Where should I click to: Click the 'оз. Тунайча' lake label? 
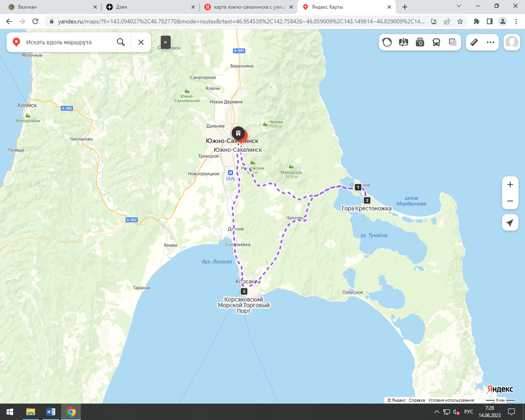click(x=374, y=235)
